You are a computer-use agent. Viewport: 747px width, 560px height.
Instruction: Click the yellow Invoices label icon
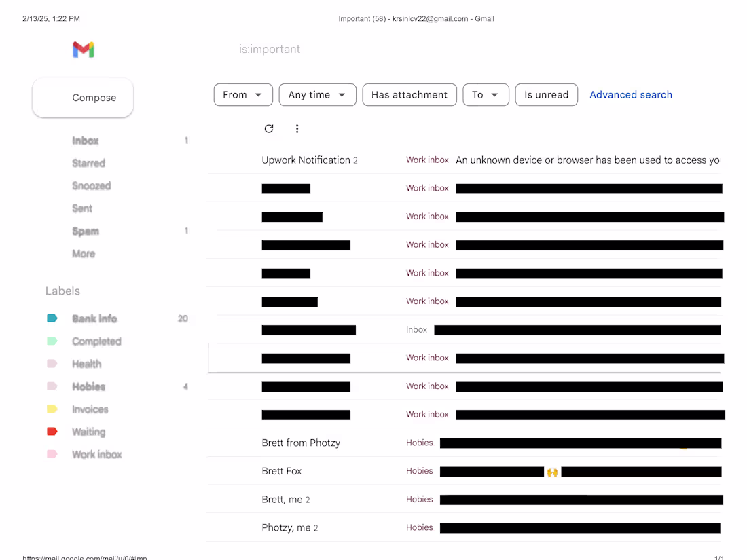coord(52,409)
